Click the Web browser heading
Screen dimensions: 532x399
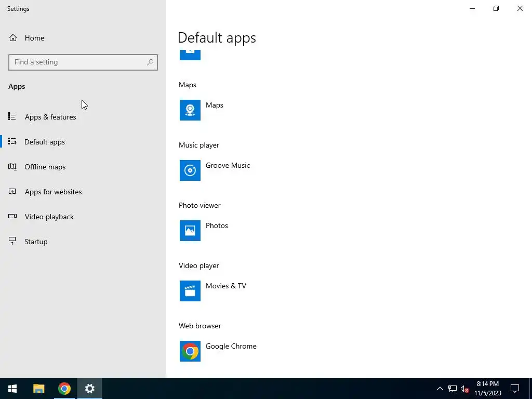(x=200, y=326)
